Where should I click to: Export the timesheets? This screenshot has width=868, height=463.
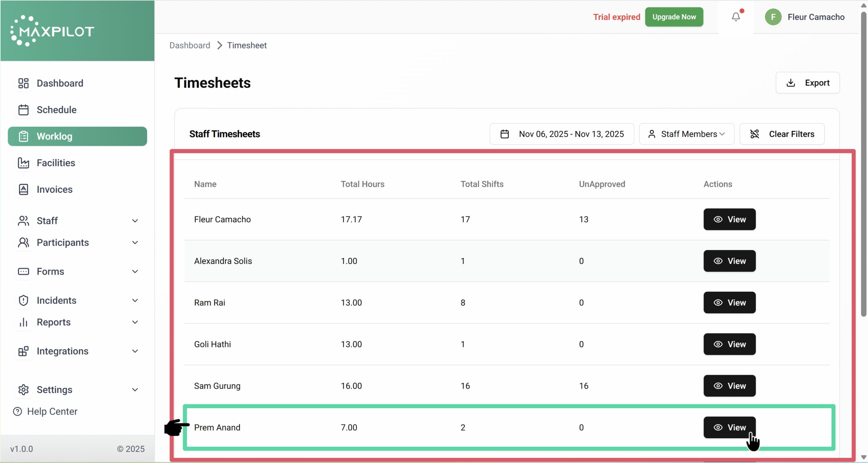[x=807, y=83]
